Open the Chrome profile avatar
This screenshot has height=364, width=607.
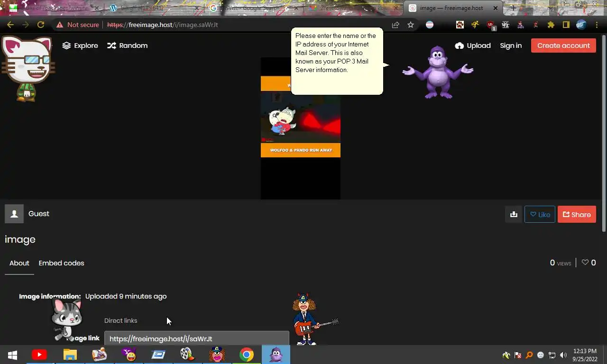pyautogui.click(x=581, y=25)
